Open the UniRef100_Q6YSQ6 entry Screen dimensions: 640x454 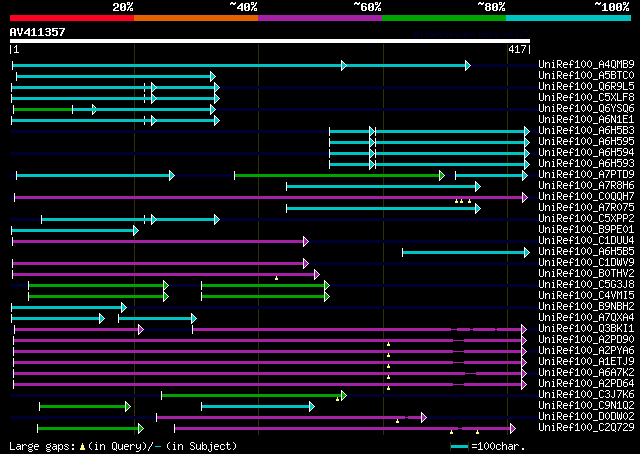pyautogui.click(x=586, y=108)
